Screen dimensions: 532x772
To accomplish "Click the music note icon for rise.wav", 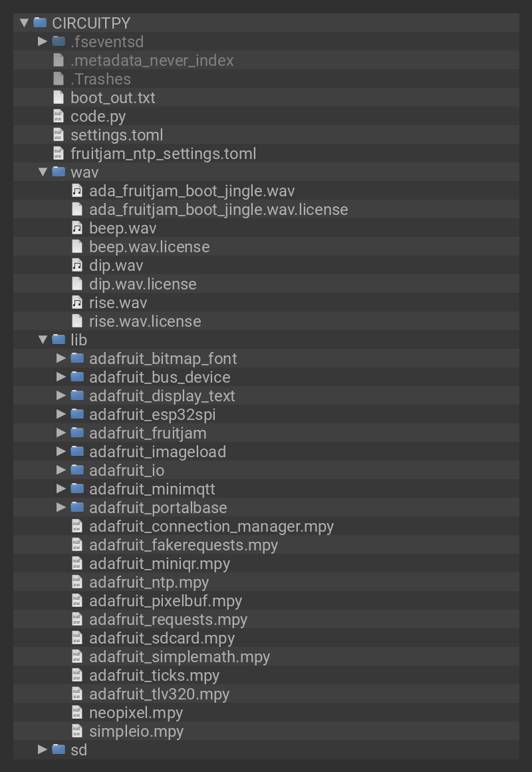I will coord(77,303).
